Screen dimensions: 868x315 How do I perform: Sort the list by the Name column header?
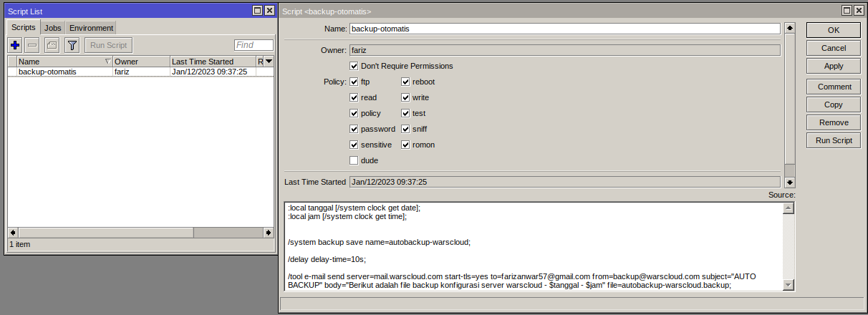pyautogui.click(x=61, y=62)
